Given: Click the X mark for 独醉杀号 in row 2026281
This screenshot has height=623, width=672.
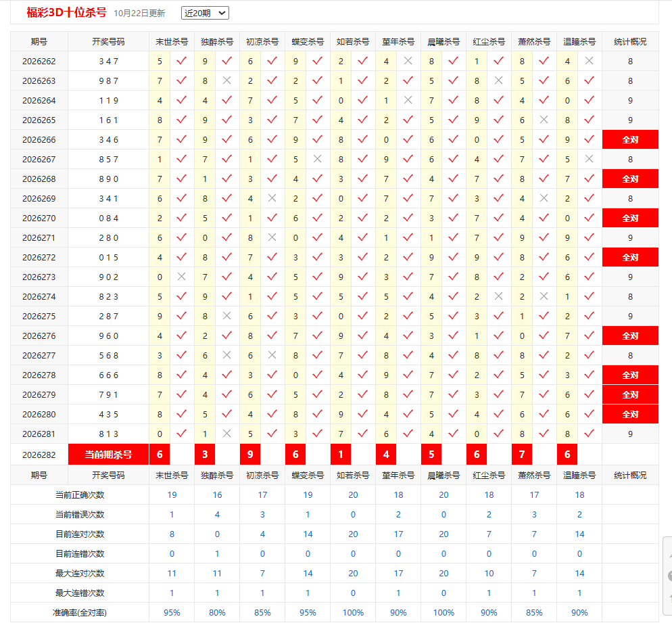Looking at the screenshot, I should click(x=226, y=434).
